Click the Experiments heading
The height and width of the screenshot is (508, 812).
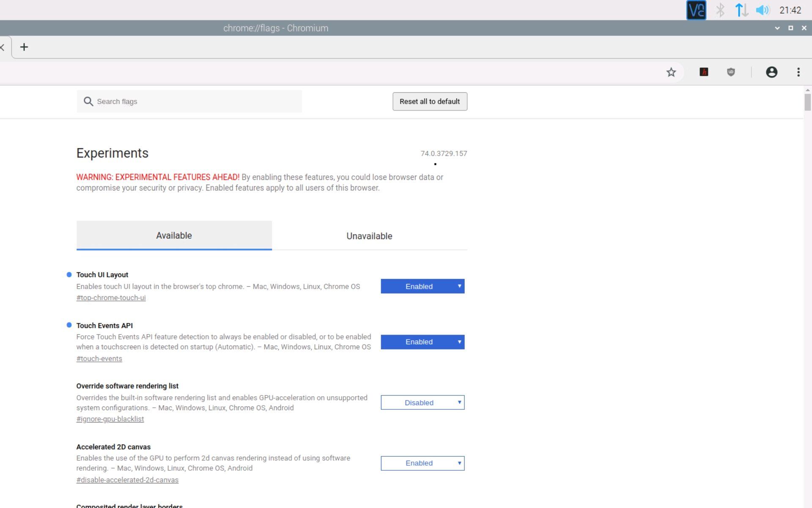(x=112, y=153)
